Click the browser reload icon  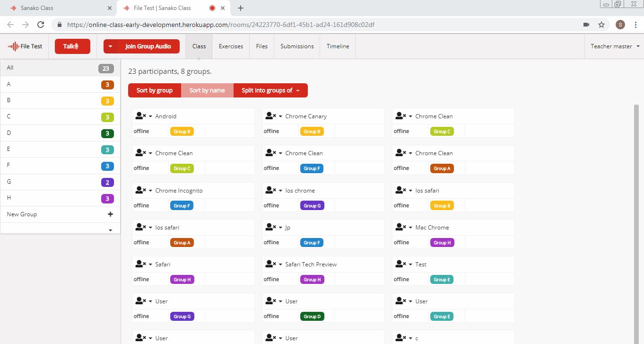(x=41, y=25)
